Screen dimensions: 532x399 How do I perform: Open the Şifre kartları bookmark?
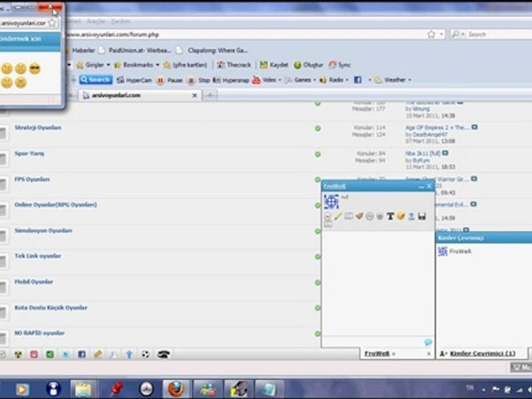click(x=185, y=65)
